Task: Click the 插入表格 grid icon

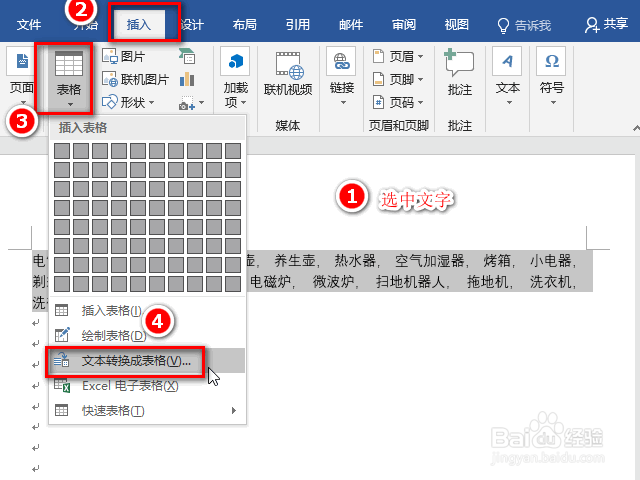Action: (62, 311)
